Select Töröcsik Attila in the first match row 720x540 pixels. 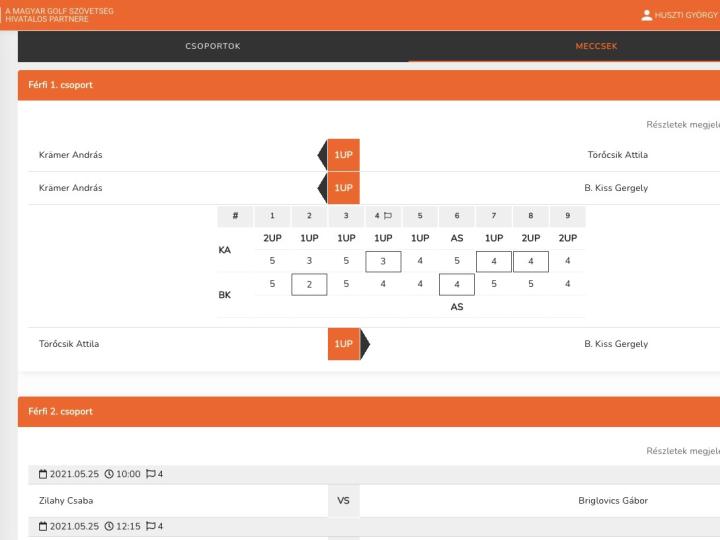click(618, 155)
